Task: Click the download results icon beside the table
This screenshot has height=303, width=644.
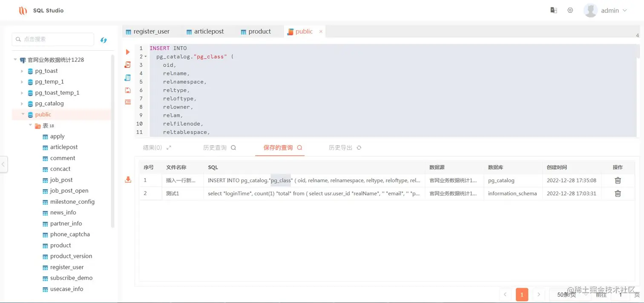Action: tap(128, 179)
